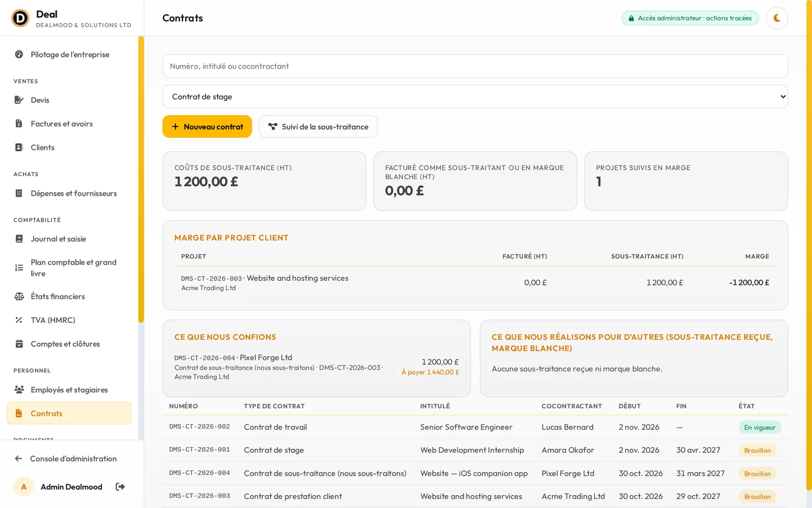Image resolution: width=812 pixels, height=508 pixels.
Task: Click the main page scrollbar
Action: (809, 246)
